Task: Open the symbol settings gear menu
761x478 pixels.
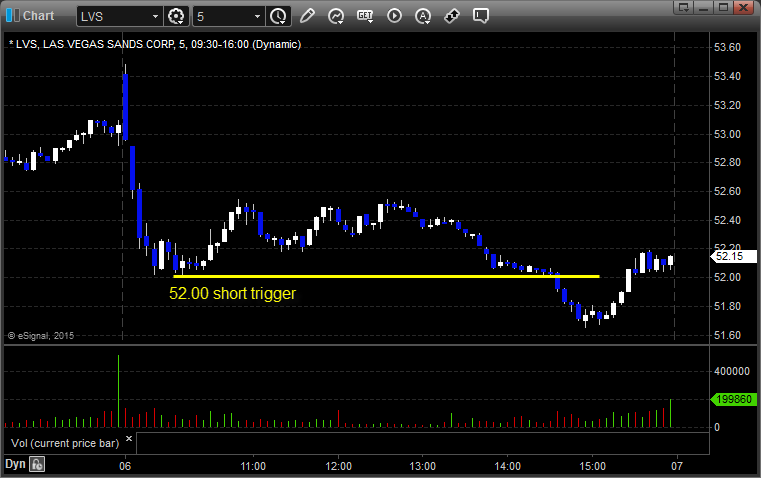Action: 176,16
